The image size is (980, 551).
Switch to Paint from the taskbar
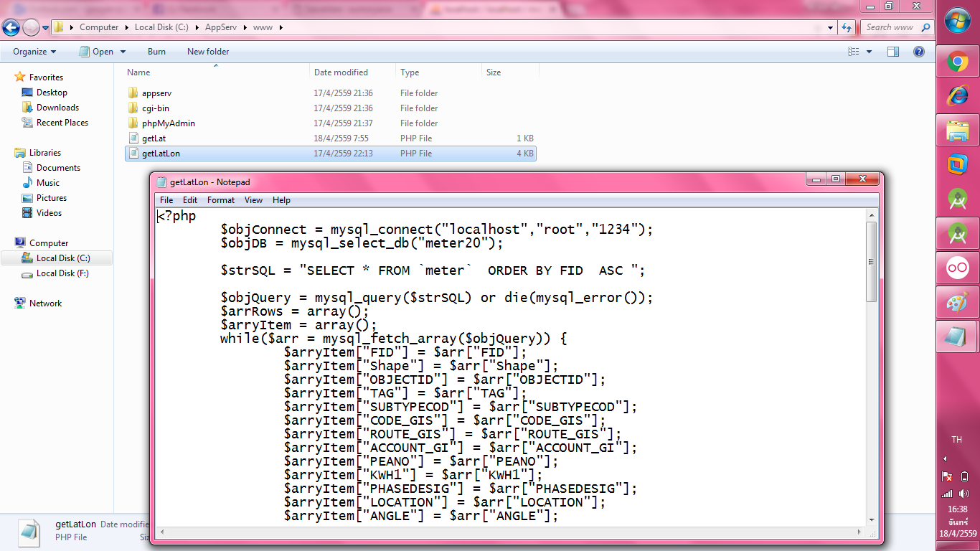tap(958, 303)
